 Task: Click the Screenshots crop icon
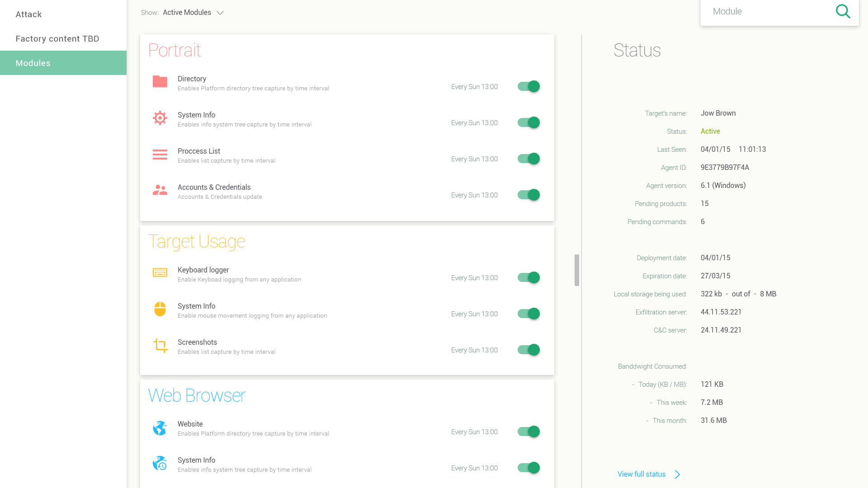pyautogui.click(x=160, y=345)
